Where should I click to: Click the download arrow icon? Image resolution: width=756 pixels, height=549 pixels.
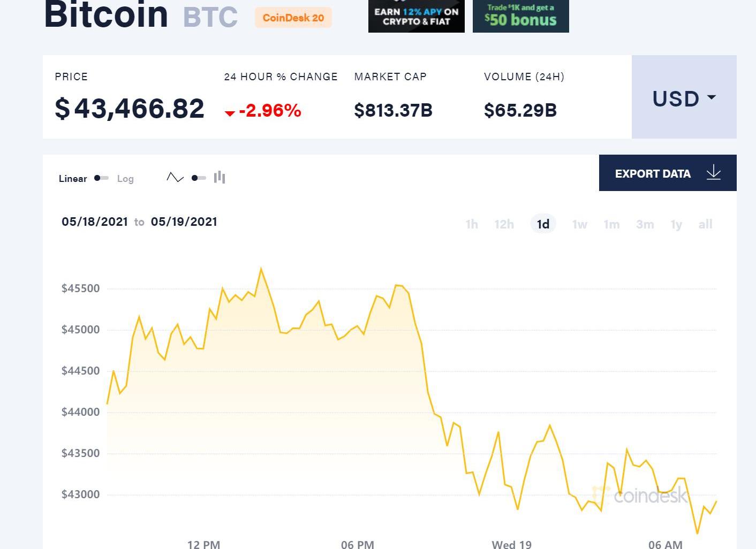click(x=714, y=173)
